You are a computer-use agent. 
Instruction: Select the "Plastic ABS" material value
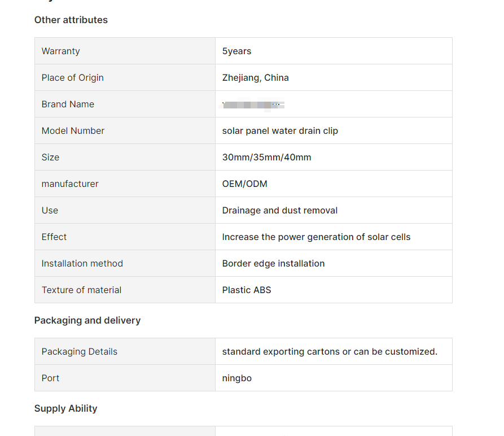[247, 290]
